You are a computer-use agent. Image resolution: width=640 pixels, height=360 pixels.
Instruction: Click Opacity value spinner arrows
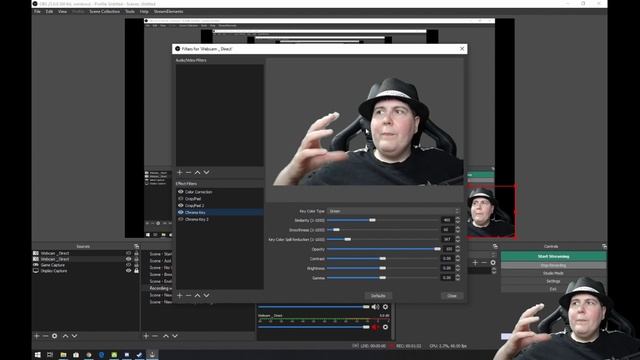pos(458,249)
